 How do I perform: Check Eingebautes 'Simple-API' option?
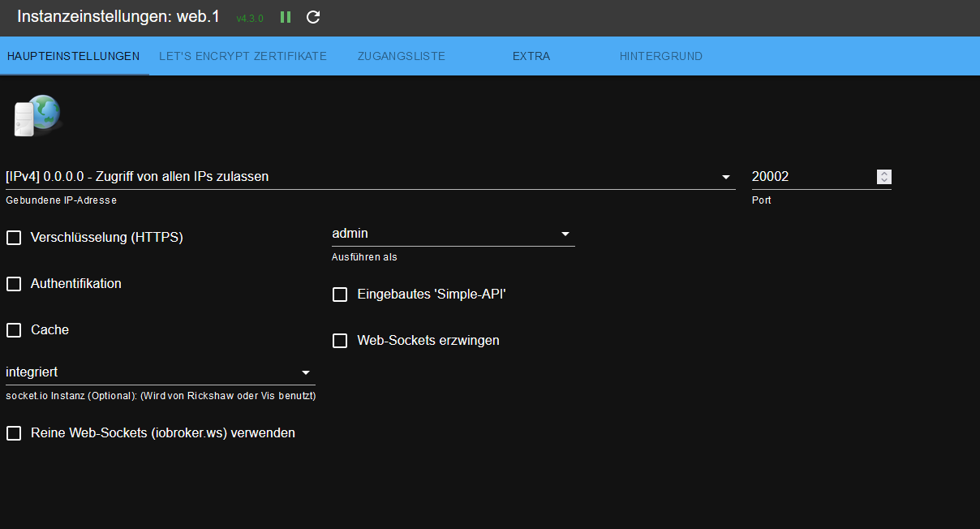pos(340,295)
